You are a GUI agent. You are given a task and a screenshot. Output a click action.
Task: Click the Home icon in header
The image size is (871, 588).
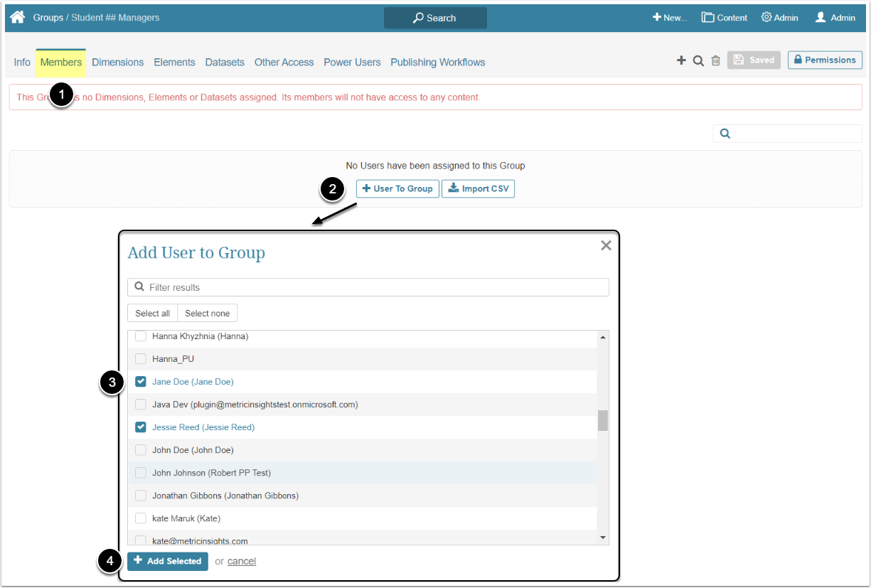point(18,17)
